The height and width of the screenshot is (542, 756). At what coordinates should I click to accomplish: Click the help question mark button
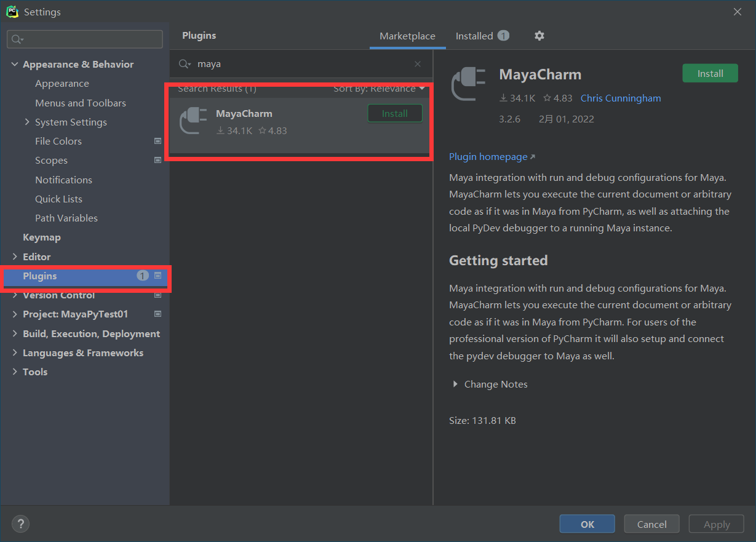pyautogui.click(x=20, y=524)
